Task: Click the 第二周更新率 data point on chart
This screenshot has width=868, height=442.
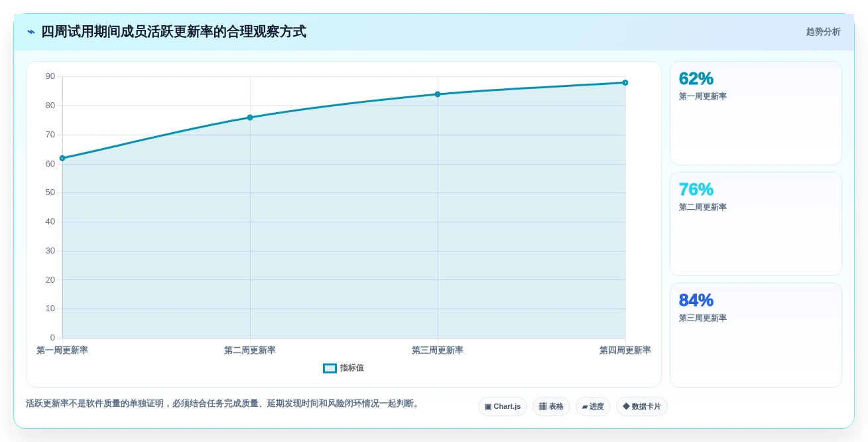Action: point(250,117)
